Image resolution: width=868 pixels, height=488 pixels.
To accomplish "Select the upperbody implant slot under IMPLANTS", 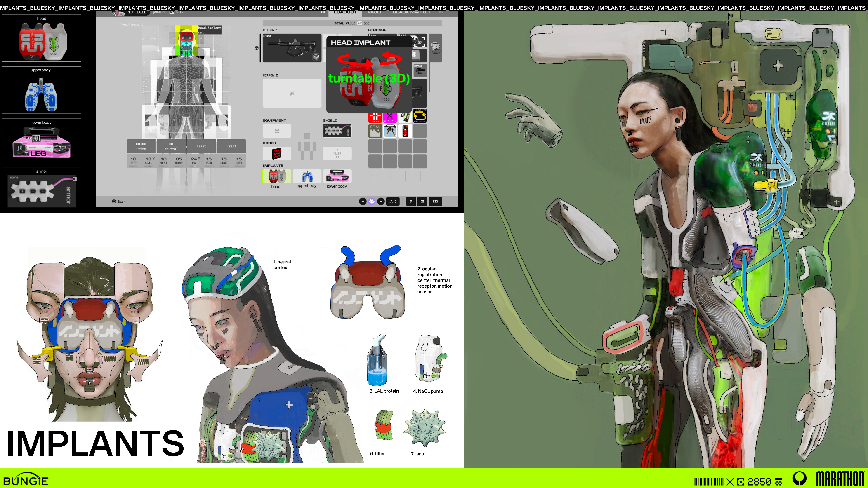I will [307, 176].
